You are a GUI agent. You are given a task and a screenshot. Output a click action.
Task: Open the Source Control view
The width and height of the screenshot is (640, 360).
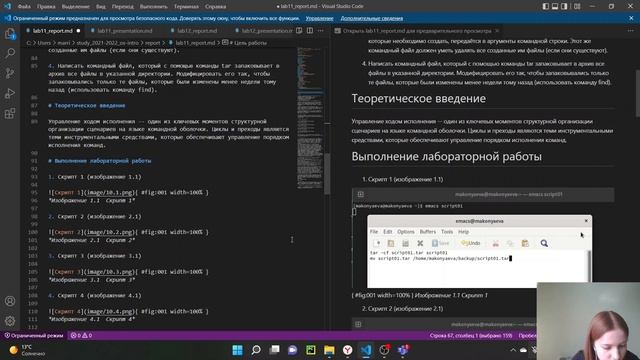tap(10, 73)
